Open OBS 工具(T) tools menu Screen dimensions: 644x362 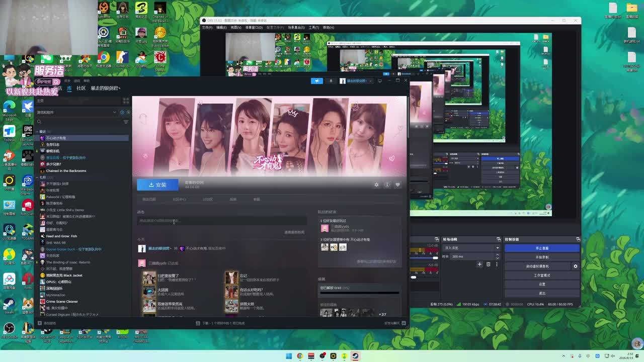(314, 28)
